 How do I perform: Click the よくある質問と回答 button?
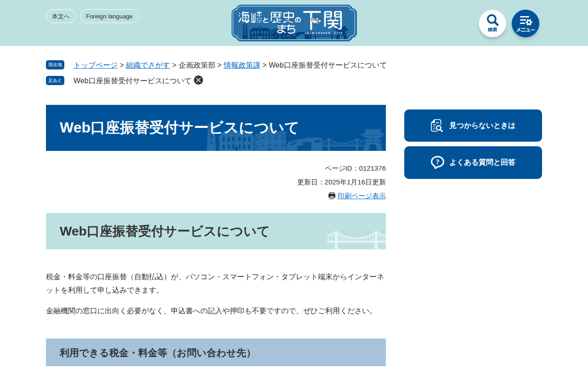[473, 162]
